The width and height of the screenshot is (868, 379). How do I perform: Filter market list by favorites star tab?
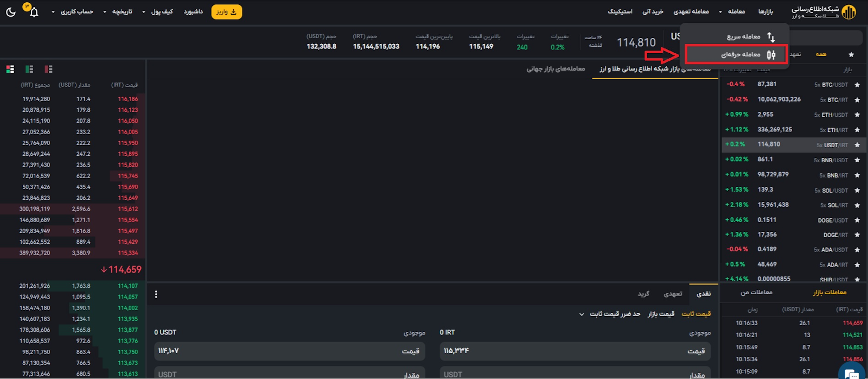click(x=851, y=54)
